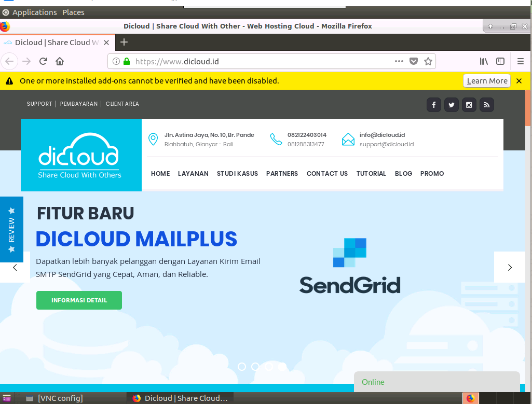Select the first slider dot
This screenshot has width=532, height=404.
[242, 367]
